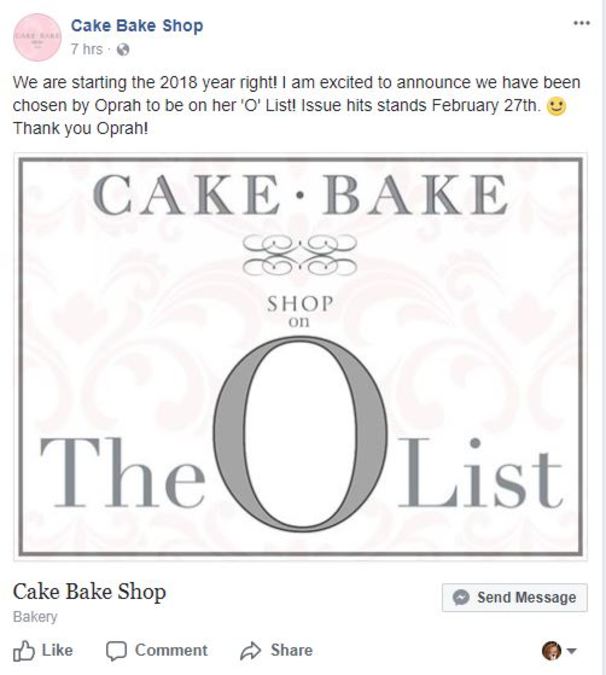Select the Comment text label
The image size is (606, 675).
(x=171, y=650)
